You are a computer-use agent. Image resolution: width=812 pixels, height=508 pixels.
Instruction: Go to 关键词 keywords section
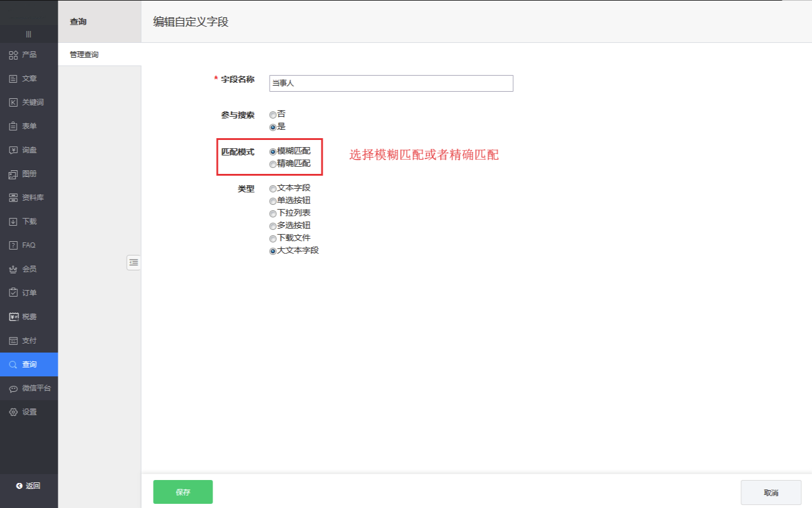pos(29,102)
